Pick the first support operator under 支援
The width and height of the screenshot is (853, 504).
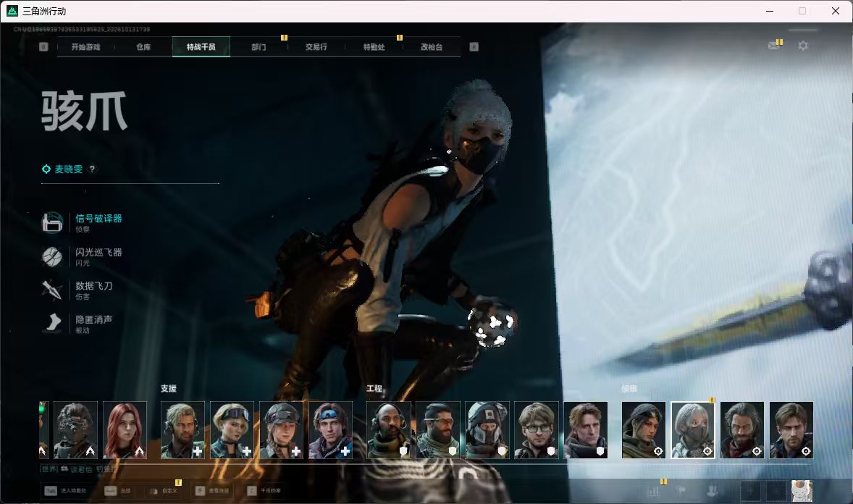click(x=182, y=430)
